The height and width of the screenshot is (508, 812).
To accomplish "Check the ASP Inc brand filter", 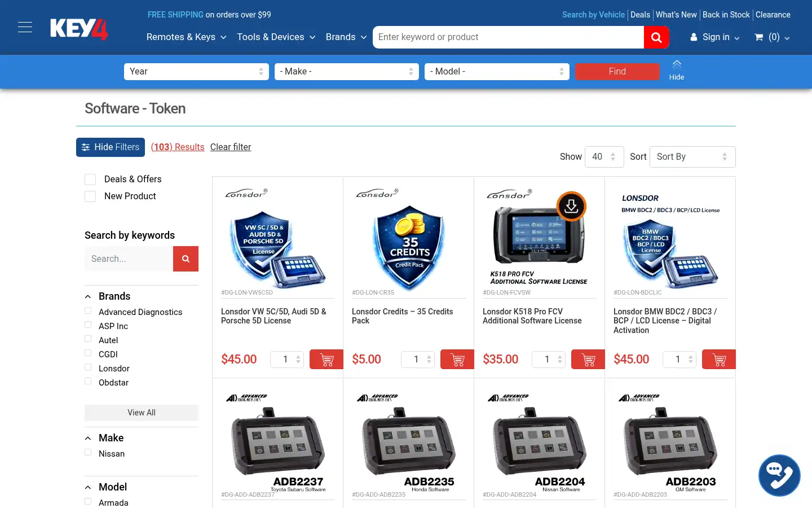I will click(88, 325).
